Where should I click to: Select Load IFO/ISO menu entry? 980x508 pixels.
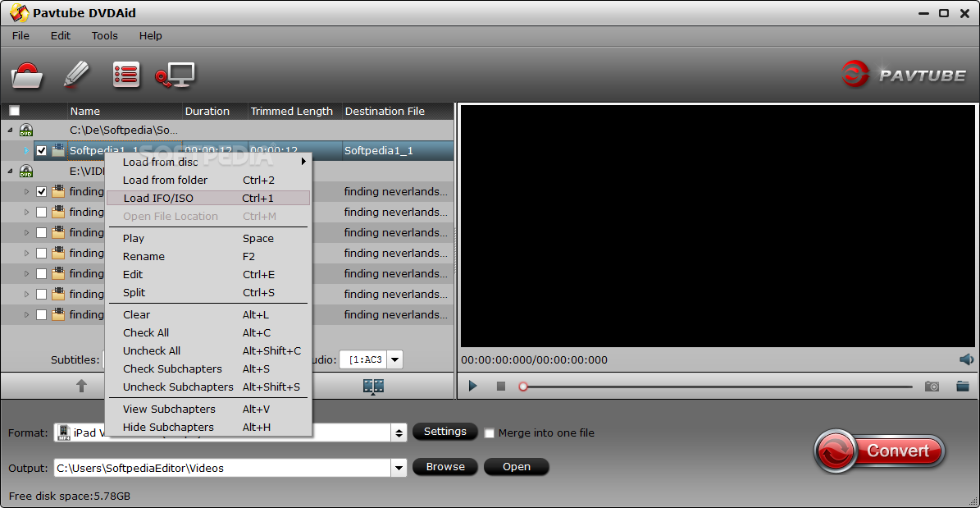click(208, 199)
